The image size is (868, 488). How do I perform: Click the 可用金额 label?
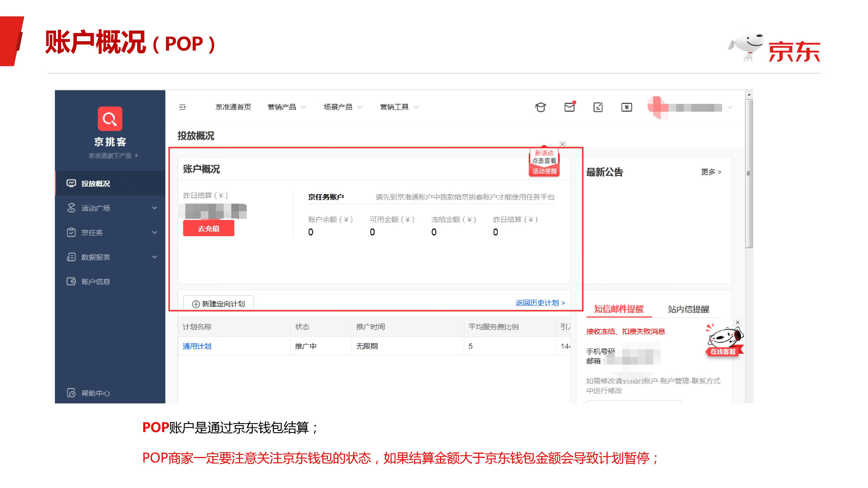pyautogui.click(x=392, y=219)
